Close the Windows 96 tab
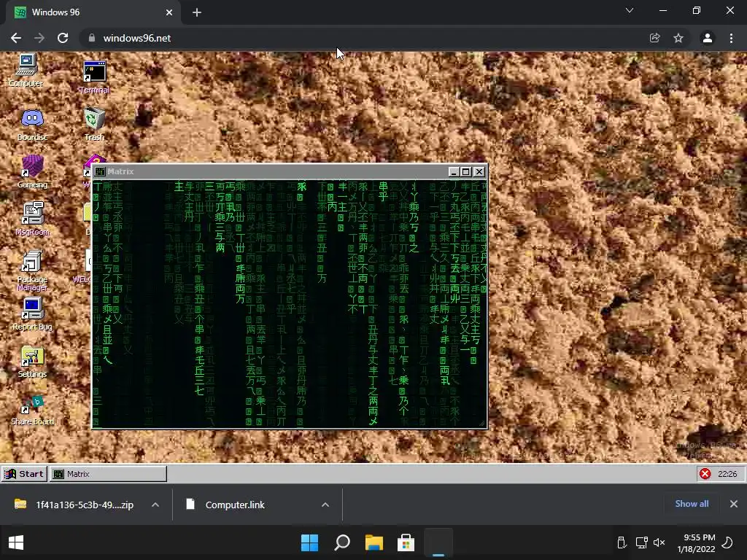 tap(169, 12)
